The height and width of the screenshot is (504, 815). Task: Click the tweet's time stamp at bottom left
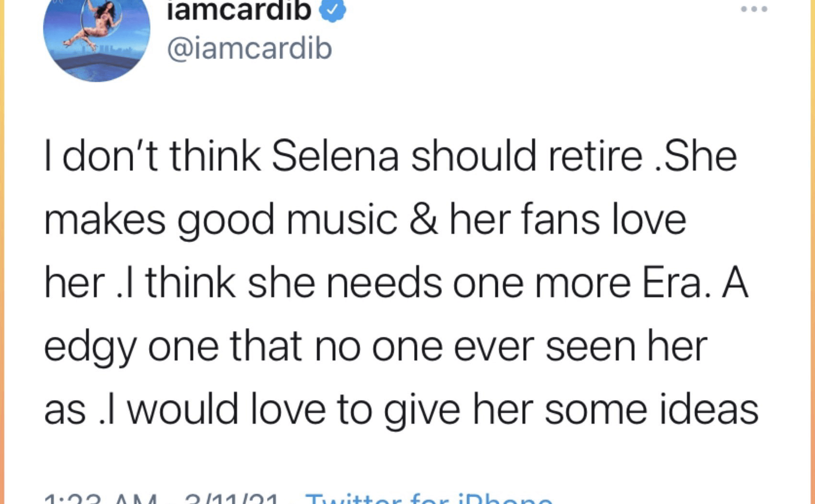101,500
